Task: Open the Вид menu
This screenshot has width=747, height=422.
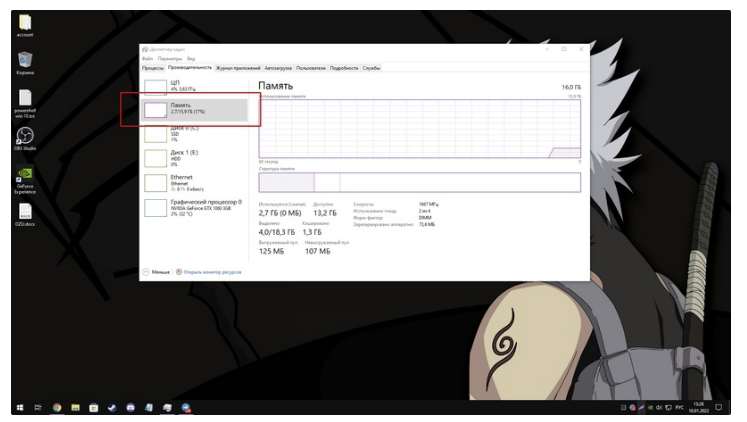Action: [x=191, y=59]
